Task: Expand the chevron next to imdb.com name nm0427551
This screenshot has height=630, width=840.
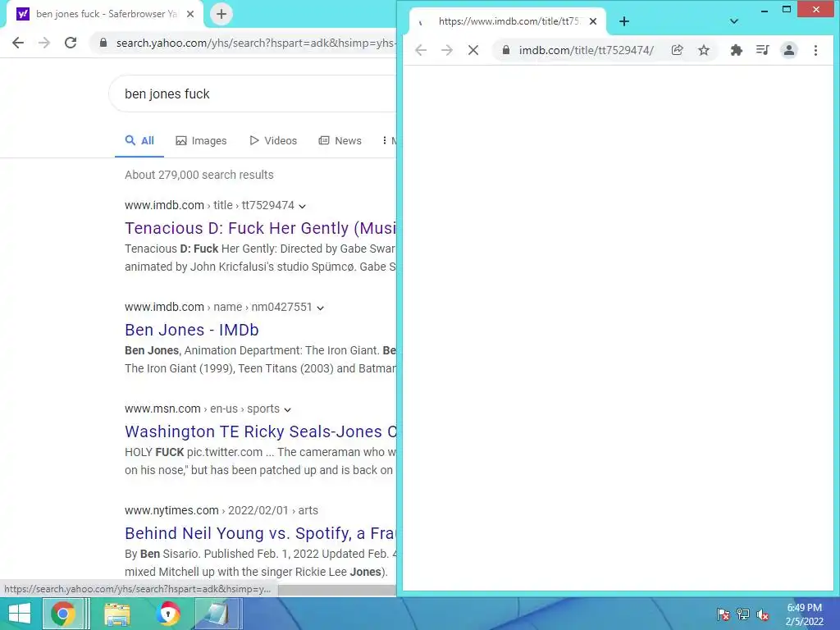Action: click(321, 308)
